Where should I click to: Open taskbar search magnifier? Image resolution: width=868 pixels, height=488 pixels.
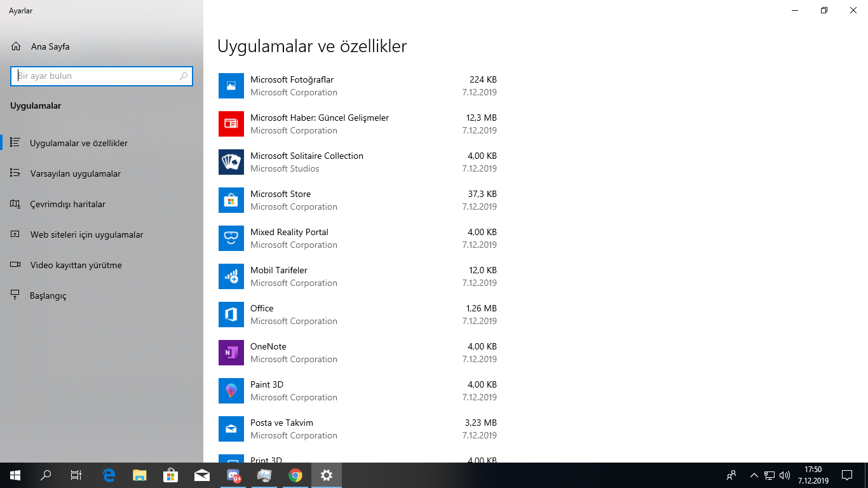coord(46,475)
